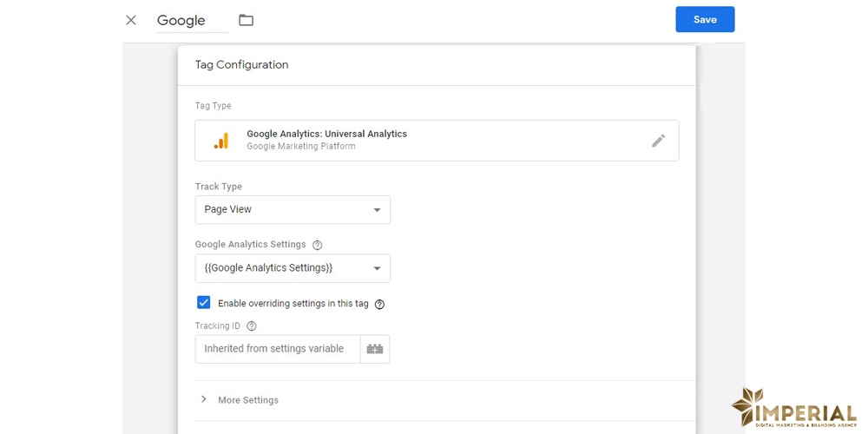Click help icon beside Tracking ID label

pyautogui.click(x=252, y=326)
